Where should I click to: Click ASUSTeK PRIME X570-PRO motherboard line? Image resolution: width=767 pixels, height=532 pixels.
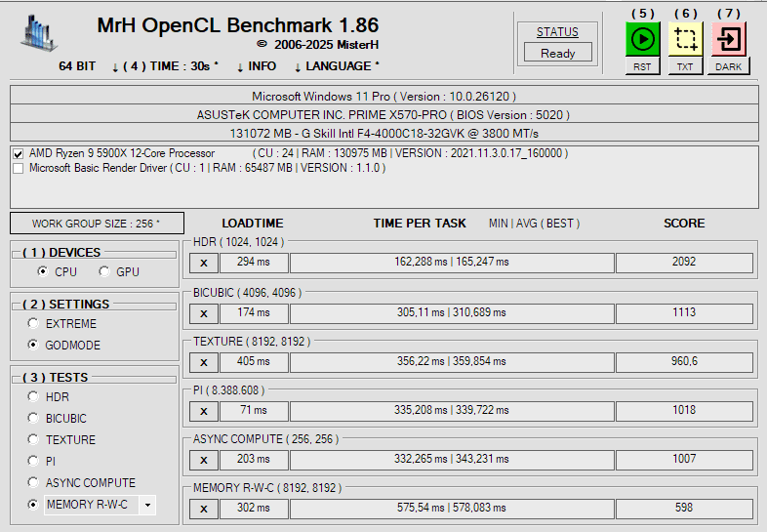[384, 114]
